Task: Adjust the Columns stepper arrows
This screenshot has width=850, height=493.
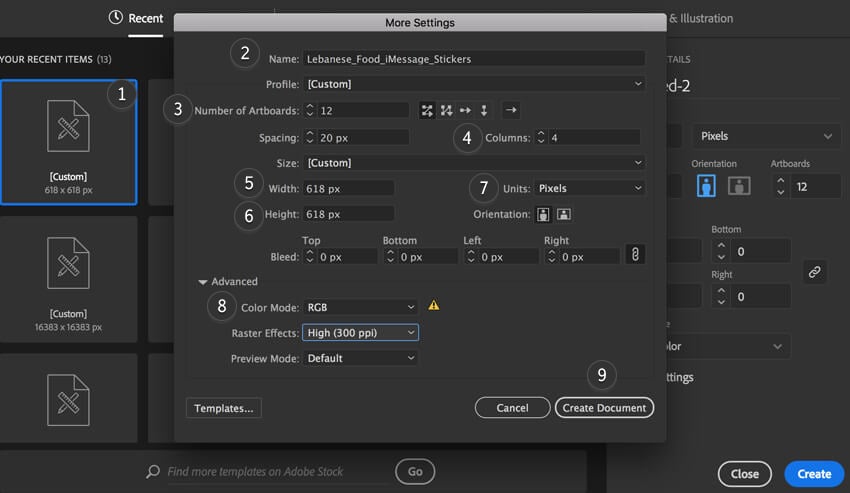Action: point(540,138)
